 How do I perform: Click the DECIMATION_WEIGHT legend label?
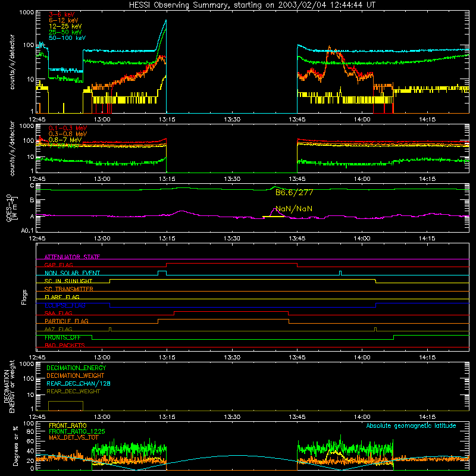click(76, 375)
